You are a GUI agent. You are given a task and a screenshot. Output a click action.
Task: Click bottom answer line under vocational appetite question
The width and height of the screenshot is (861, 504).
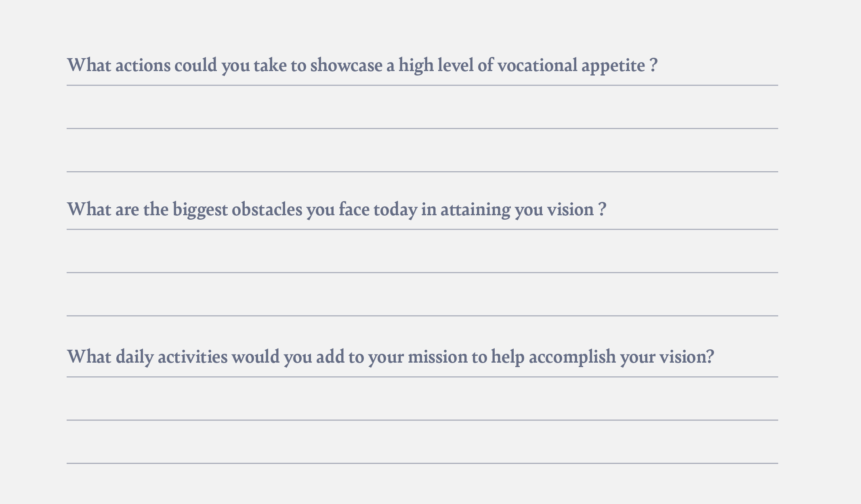pos(422,172)
